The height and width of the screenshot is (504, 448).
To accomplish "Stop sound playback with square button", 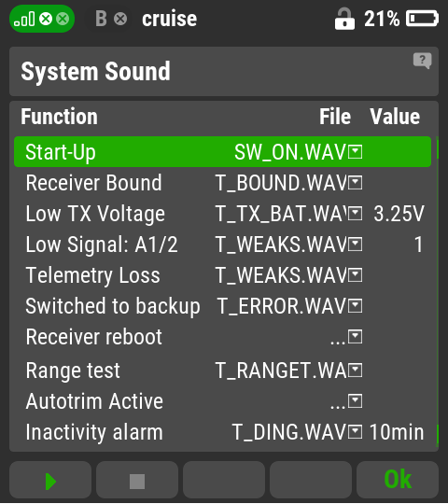I will [x=137, y=482].
